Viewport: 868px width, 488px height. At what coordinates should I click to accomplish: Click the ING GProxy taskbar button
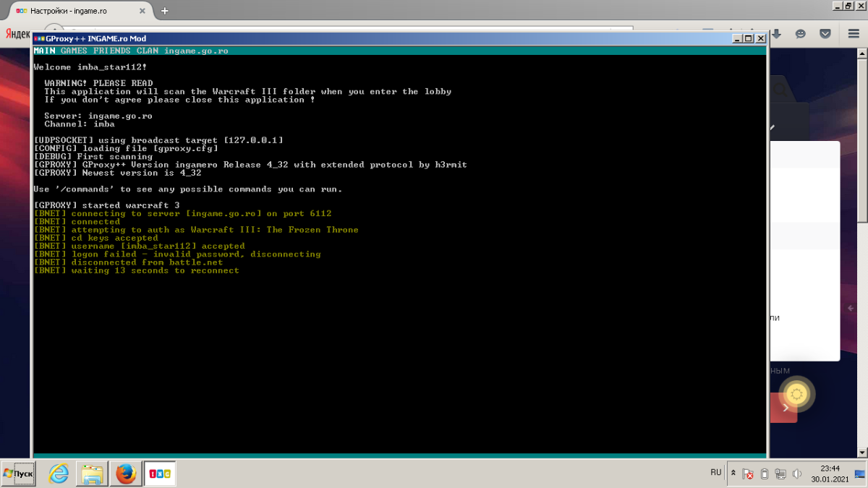(x=159, y=474)
